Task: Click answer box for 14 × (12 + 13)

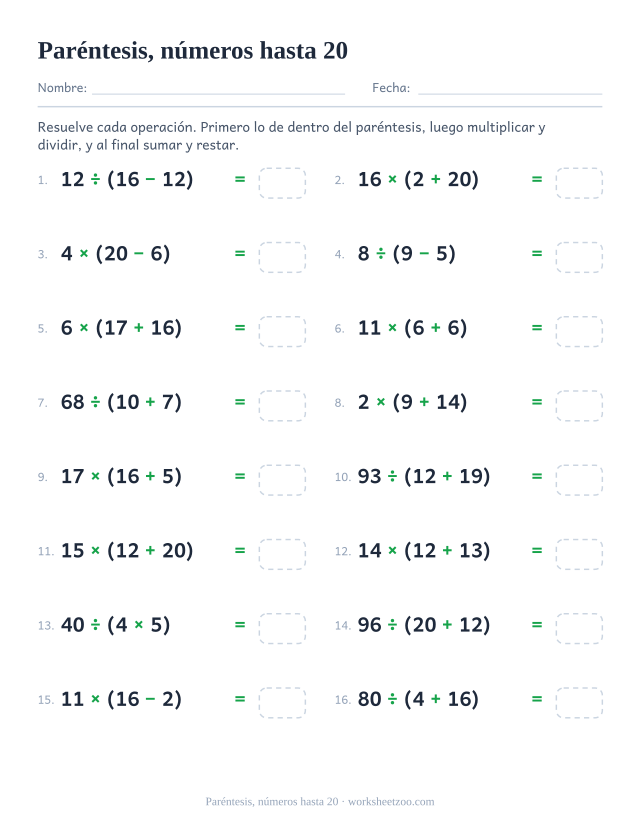Action: pos(579,554)
